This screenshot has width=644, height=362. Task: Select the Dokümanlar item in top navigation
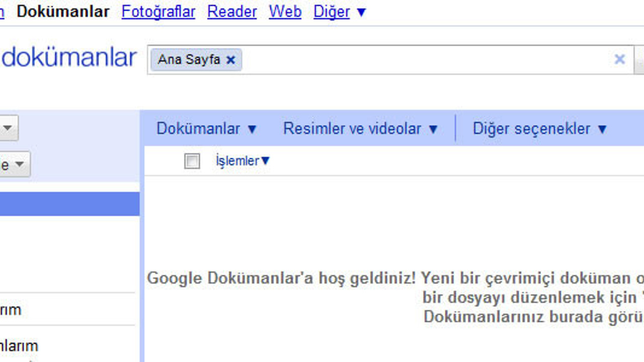pos(63,12)
